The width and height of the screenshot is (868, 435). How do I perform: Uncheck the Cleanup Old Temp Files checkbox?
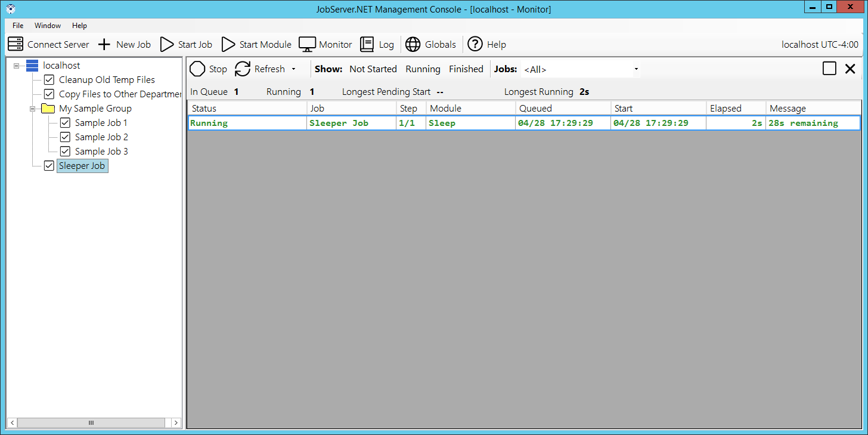[x=49, y=80]
